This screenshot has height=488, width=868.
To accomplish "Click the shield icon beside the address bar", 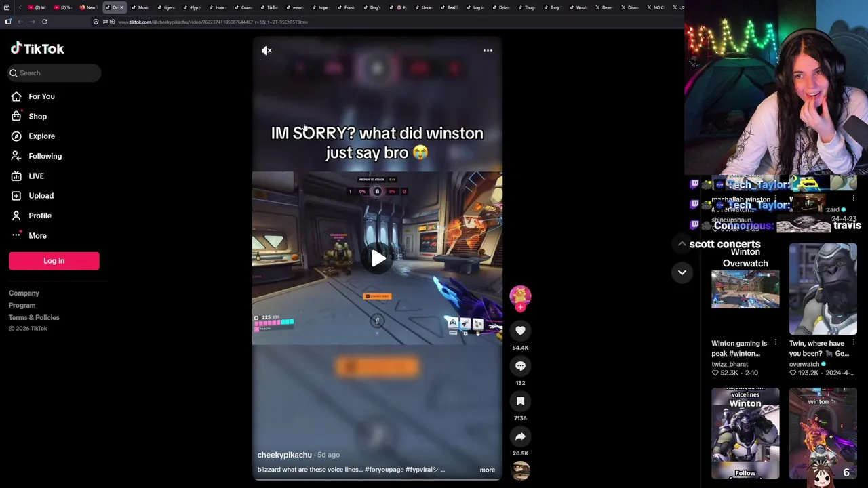I will pos(96,22).
